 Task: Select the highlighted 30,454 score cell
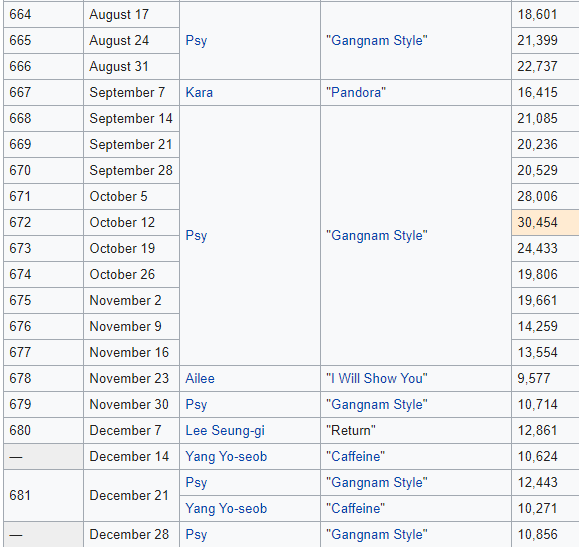545,222
